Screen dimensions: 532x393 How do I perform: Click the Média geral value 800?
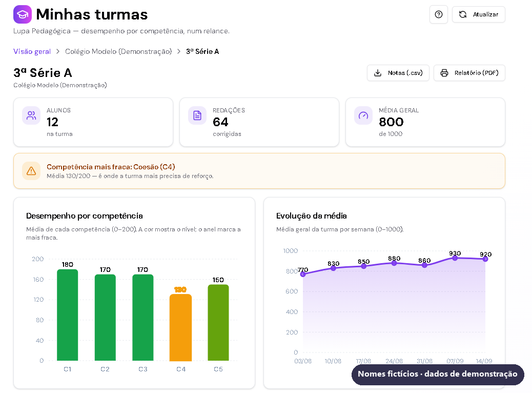point(391,122)
